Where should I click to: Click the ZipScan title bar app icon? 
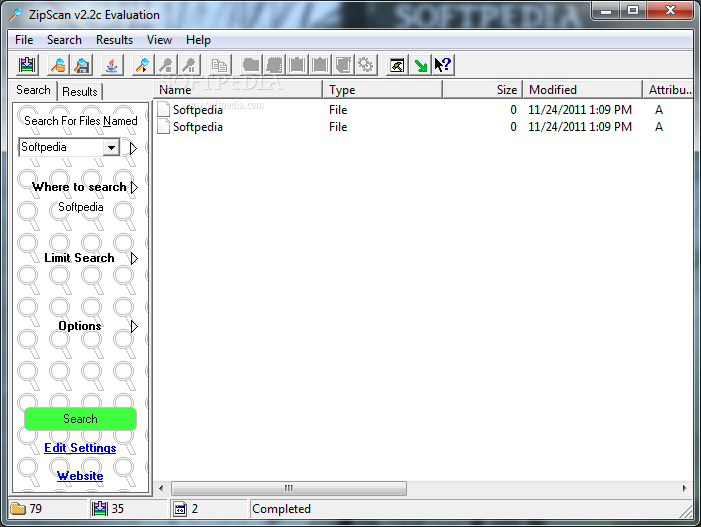(16, 15)
